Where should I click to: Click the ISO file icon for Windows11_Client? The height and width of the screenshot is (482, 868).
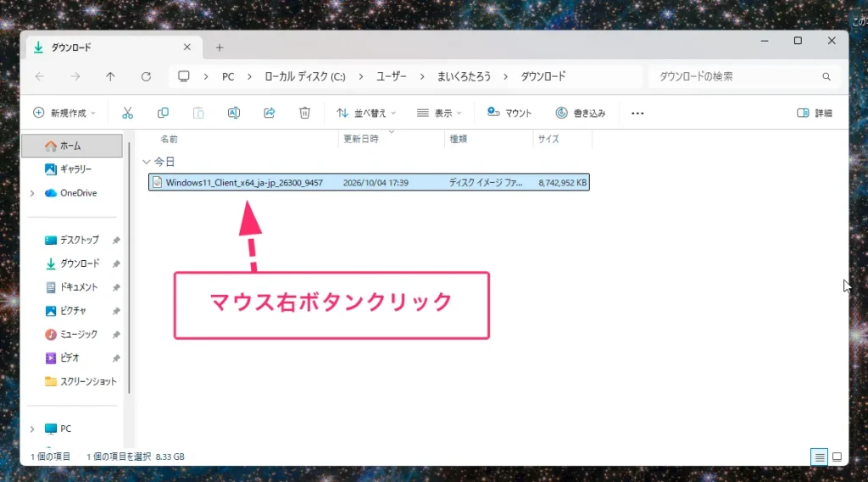(157, 182)
